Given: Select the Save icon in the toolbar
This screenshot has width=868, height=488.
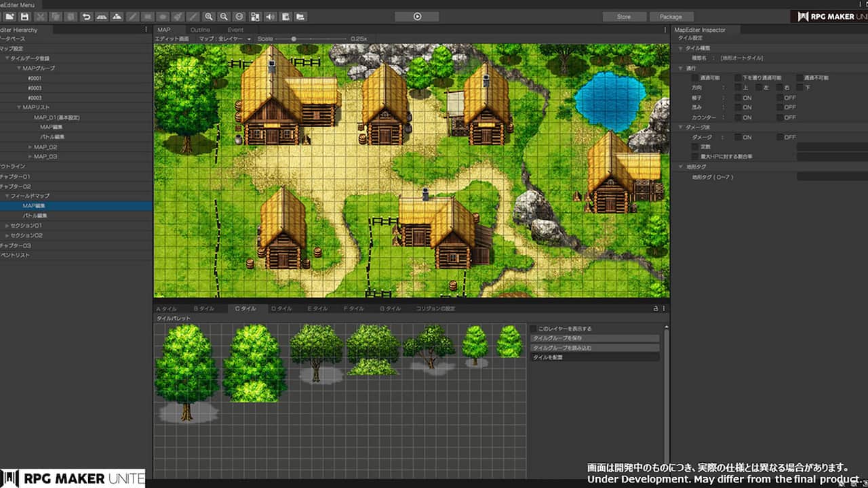Looking at the screenshot, I should pos(24,17).
